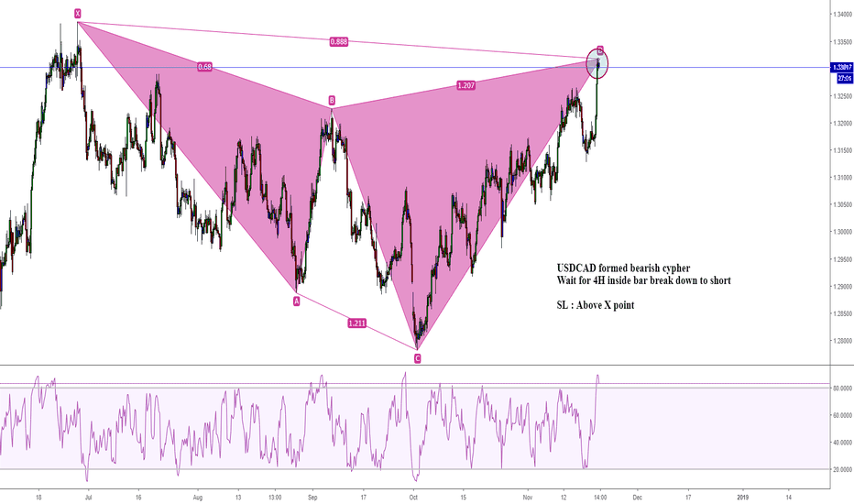This screenshot has width=854, height=504.
Task: Click the 14:00 label on the time axis
Action: [x=599, y=498]
